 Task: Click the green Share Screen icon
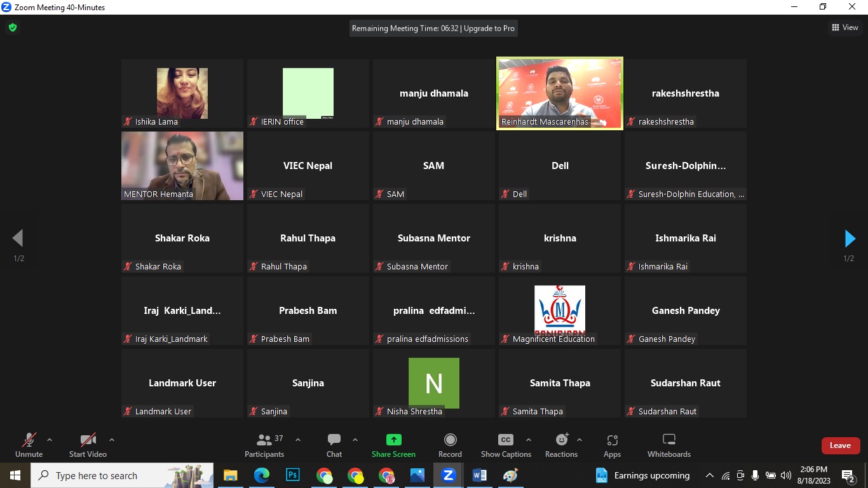[393, 440]
